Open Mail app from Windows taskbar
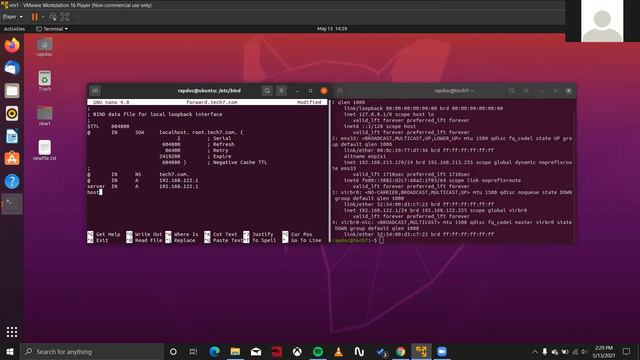 point(256,351)
